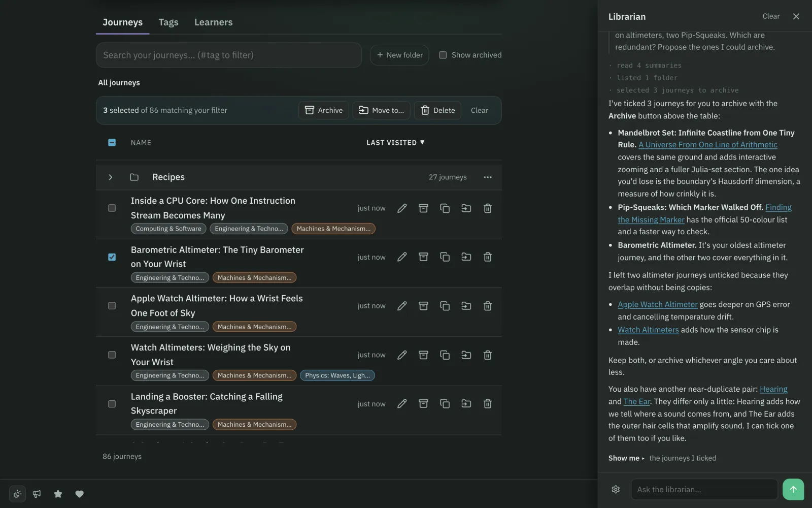
Task: Tick the Apple Watch Altimeter checkbox
Action: click(112, 306)
